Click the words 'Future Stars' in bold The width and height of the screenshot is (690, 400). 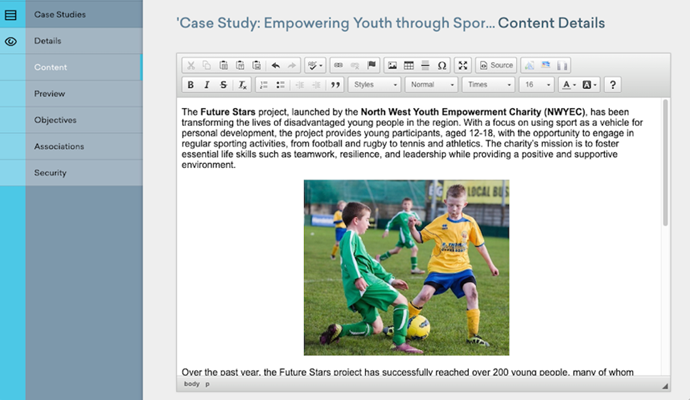click(228, 112)
